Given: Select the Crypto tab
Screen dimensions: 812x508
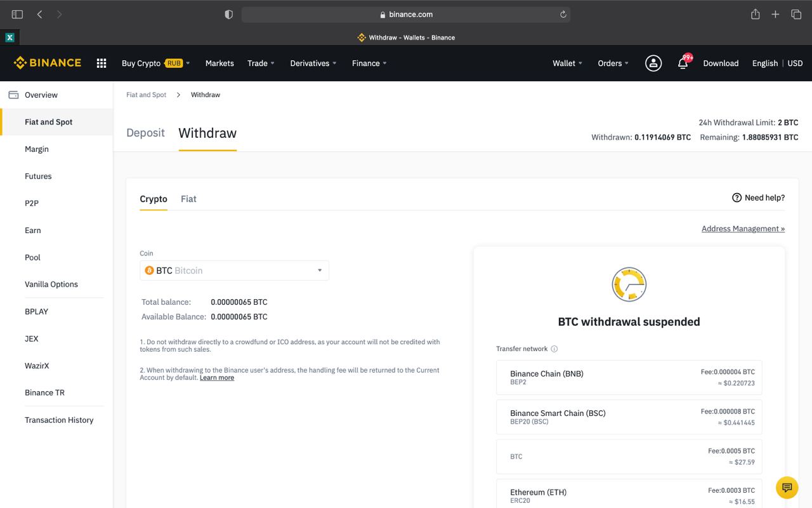Looking at the screenshot, I should [154, 199].
